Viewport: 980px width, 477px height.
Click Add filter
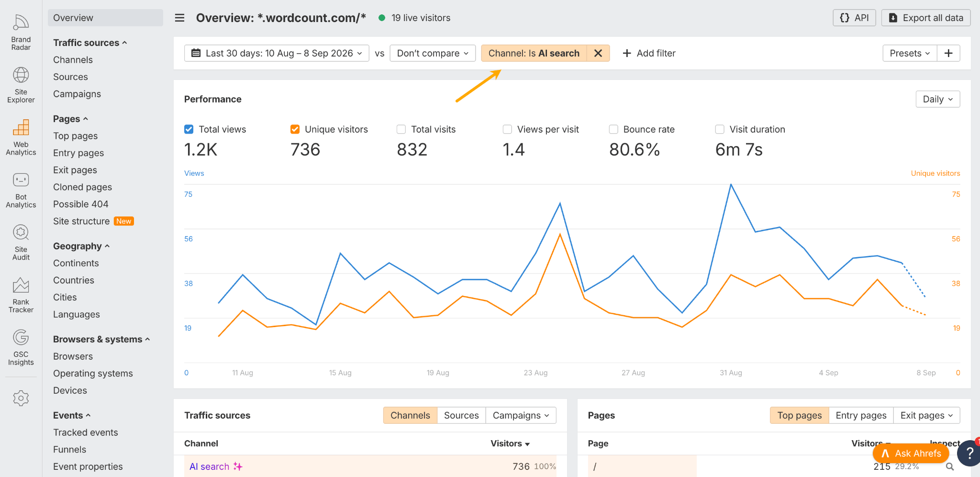(649, 53)
